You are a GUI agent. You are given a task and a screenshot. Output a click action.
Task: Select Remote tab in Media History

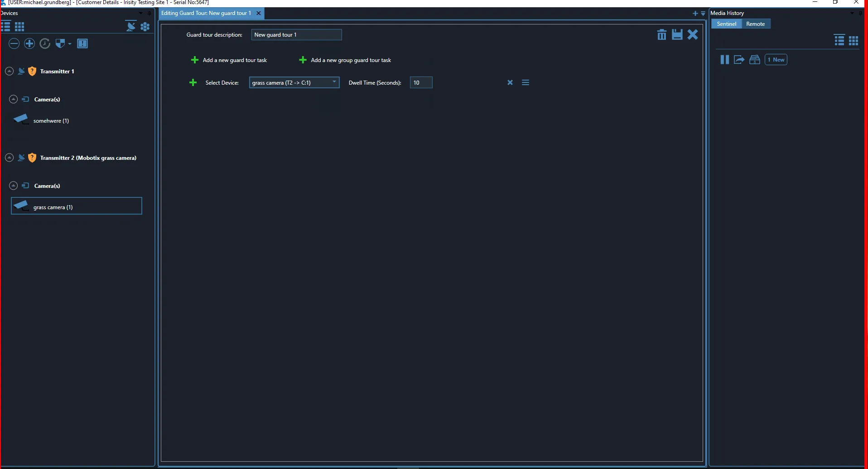pos(755,24)
